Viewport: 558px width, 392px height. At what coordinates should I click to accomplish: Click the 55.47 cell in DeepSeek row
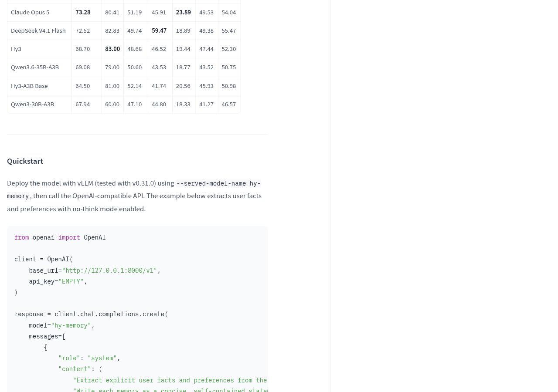[x=229, y=30]
